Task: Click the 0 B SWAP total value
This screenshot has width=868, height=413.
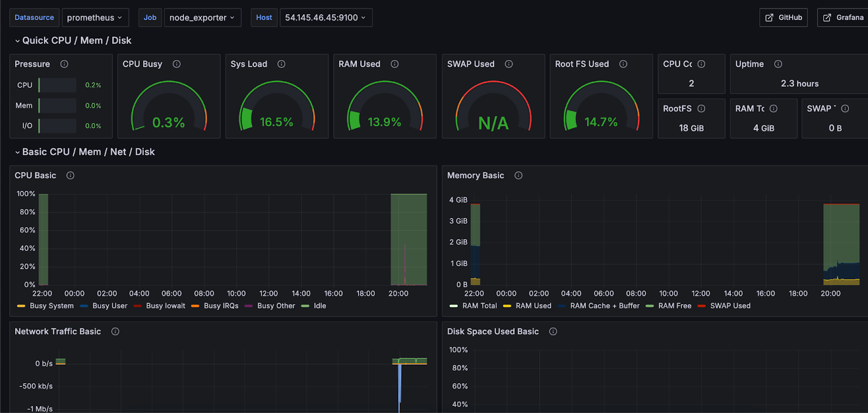Action: pos(835,128)
